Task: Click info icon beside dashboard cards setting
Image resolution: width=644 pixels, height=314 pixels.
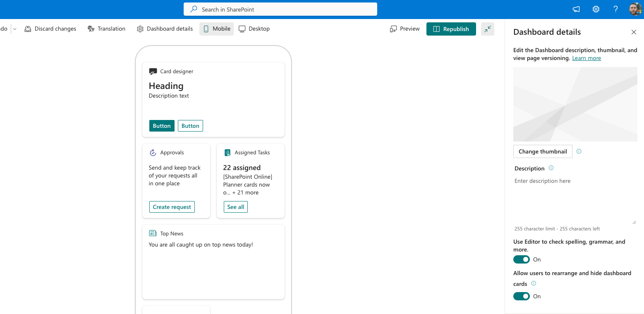Action: (534, 283)
